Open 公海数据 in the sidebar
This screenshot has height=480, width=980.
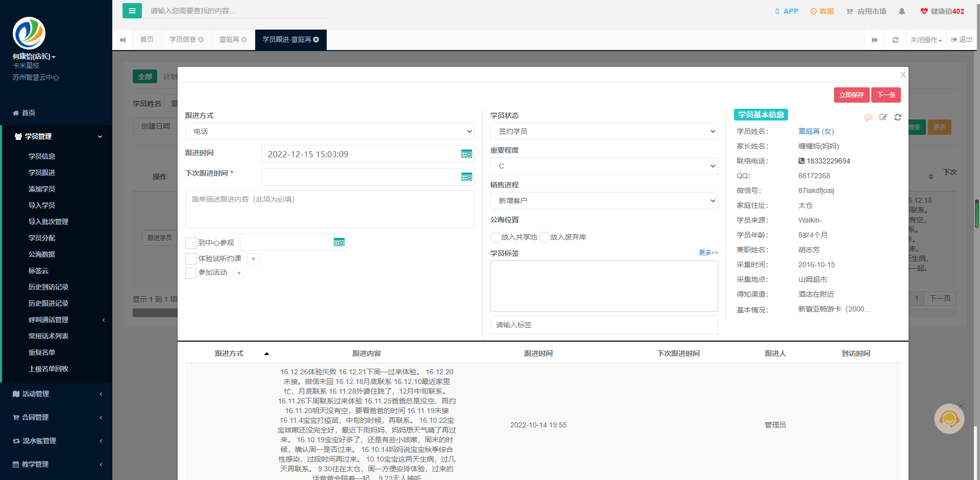click(42, 254)
